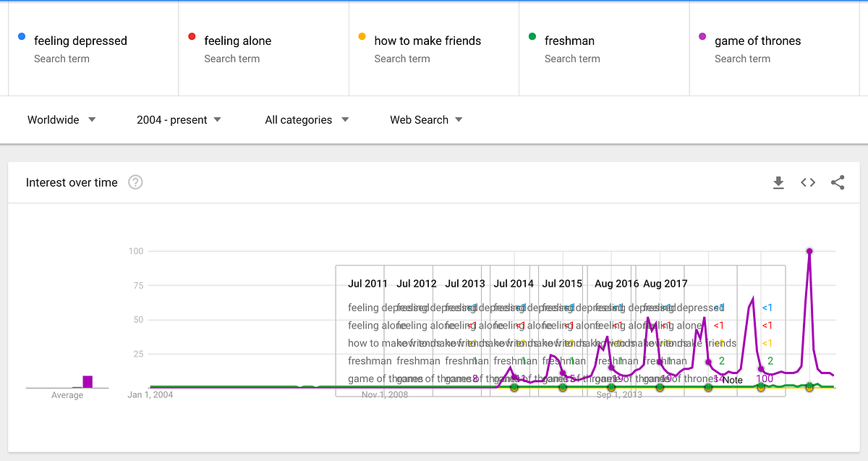Click the purple dot beside game of thrones

pos(702,37)
